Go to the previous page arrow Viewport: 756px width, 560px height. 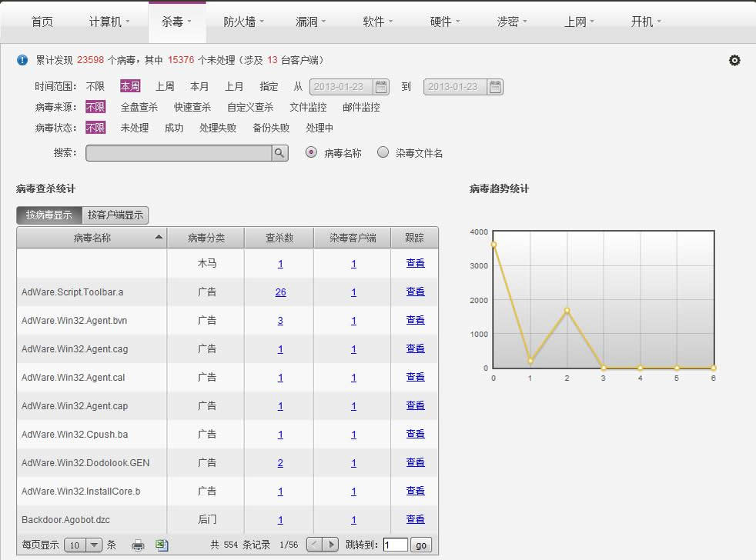click(314, 545)
